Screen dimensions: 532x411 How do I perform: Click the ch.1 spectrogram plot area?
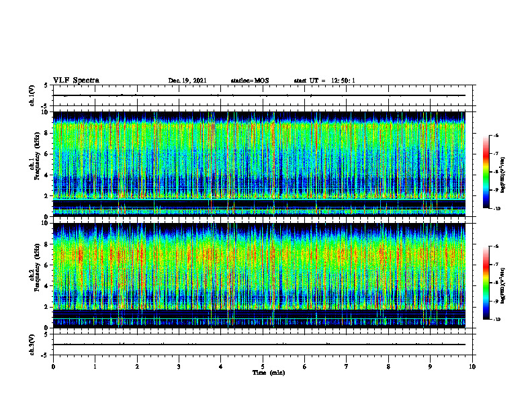tap(259, 164)
